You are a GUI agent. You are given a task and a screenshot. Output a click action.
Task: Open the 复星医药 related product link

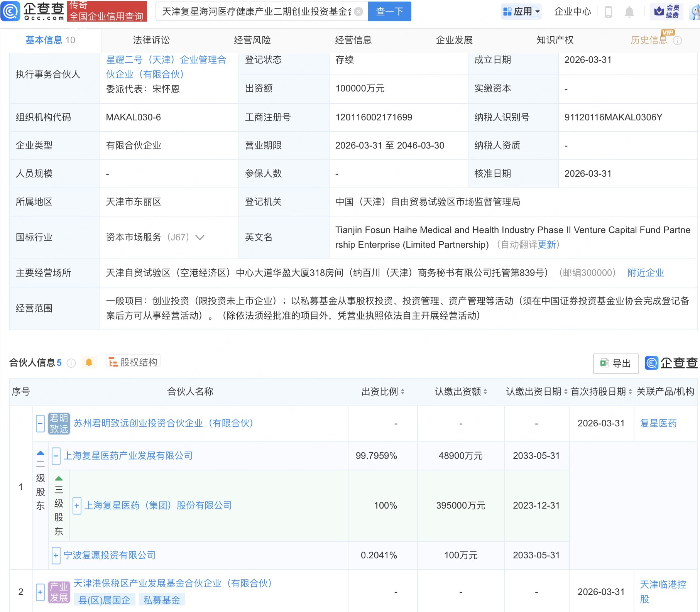pyautogui.click(x=658, y=423)
